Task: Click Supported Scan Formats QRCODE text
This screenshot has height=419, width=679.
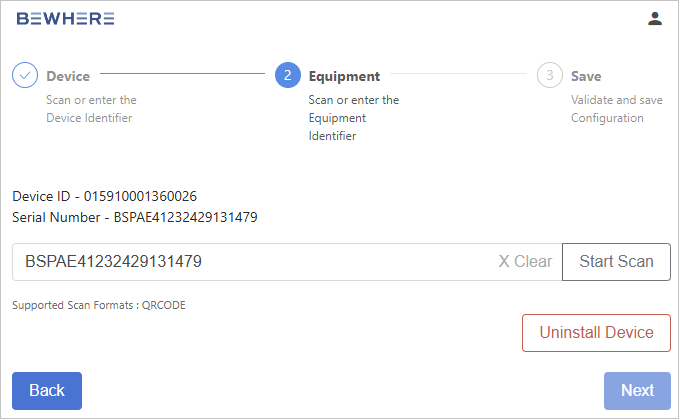Action: tap(99, 305)
